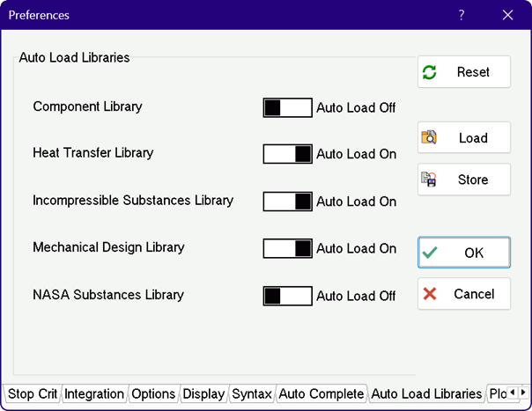Viewport: 532px width, 411px height.
Task: Click the Store disk icon
Action: (430, 180)
